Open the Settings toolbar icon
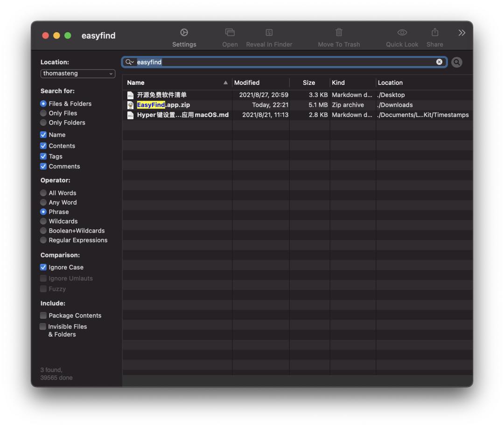504x428 pixels. pos(184,33)
